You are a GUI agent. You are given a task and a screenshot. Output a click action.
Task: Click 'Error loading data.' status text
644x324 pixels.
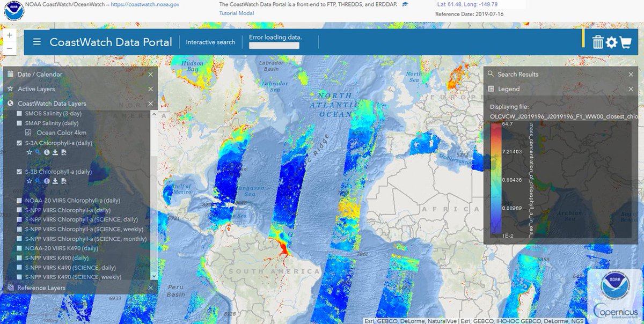(275, 37)
